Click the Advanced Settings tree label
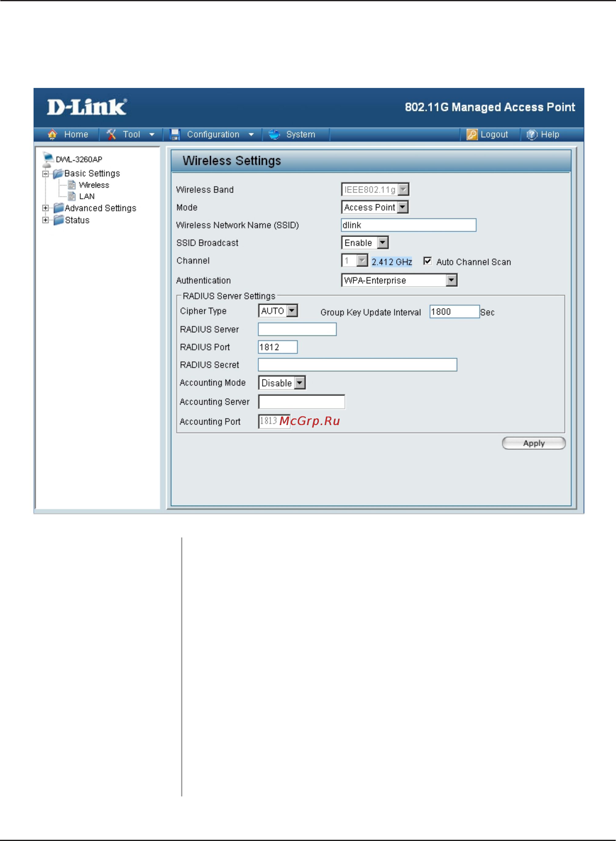616x841 pixels. point(101,208)
